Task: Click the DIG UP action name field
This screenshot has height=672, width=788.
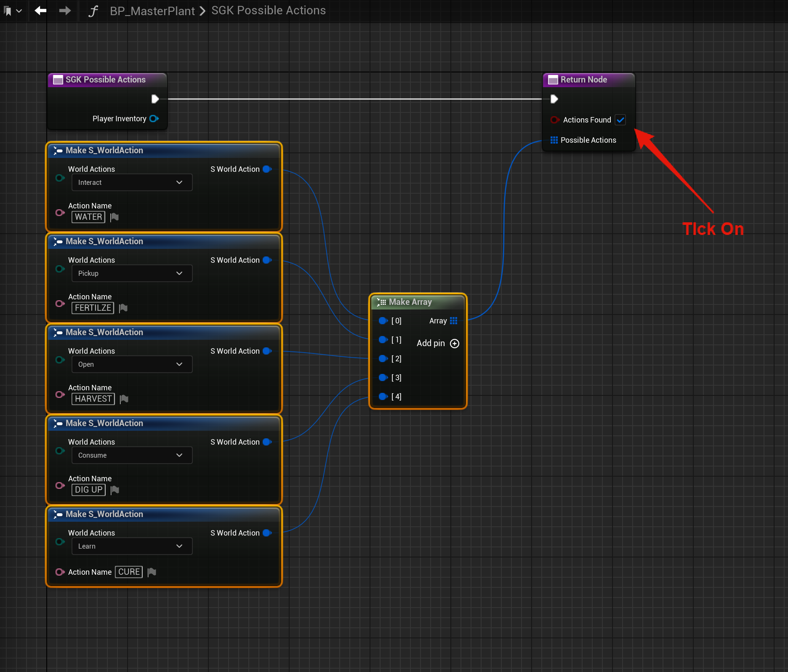Action: (x=88, y=490)
